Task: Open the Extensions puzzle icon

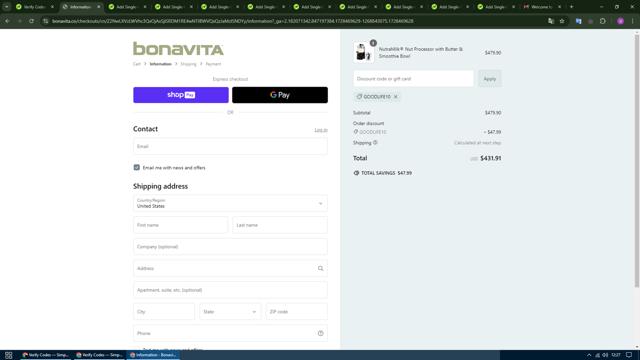Action: (603, 21)
